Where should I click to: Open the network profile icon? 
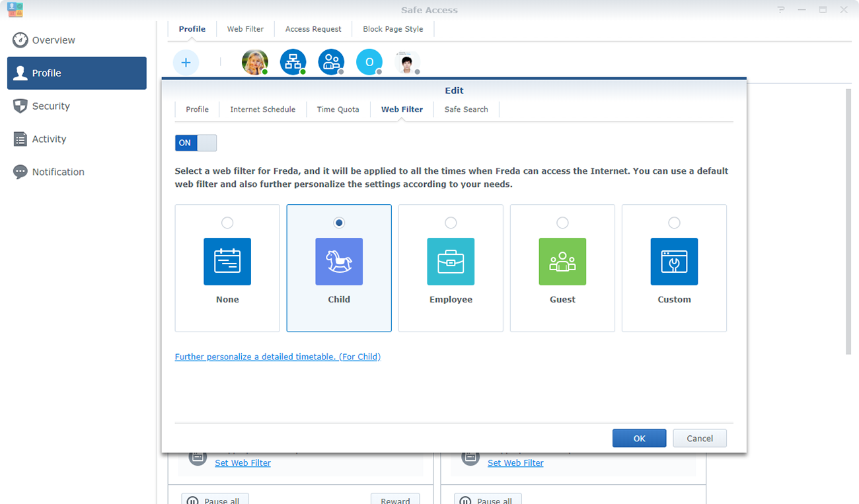pos(293,62)
